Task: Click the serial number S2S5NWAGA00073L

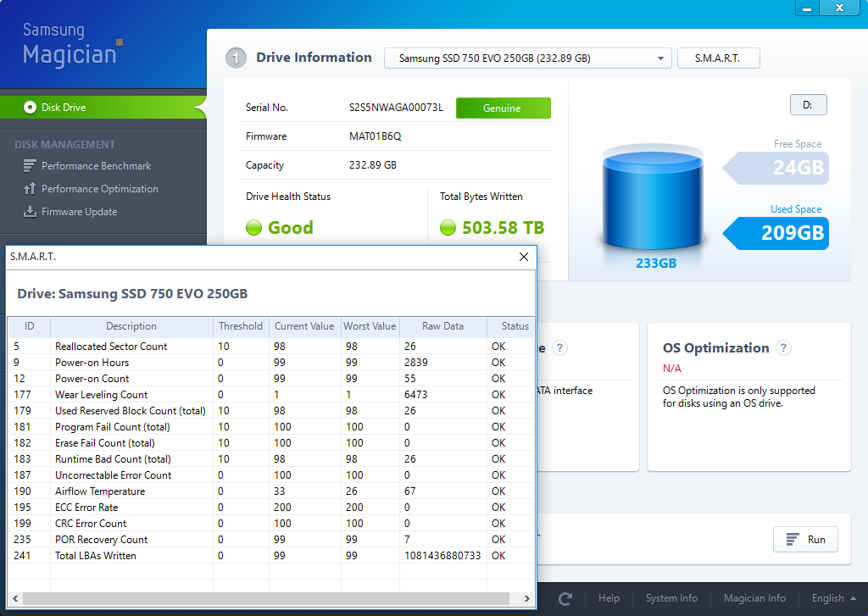Action: pos(396,108)
